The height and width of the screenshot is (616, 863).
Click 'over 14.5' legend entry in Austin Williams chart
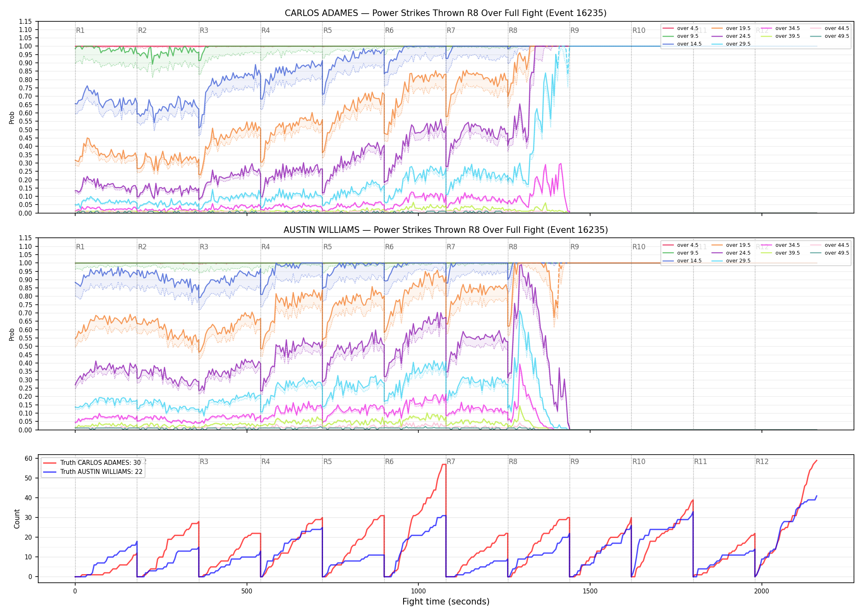682,261
